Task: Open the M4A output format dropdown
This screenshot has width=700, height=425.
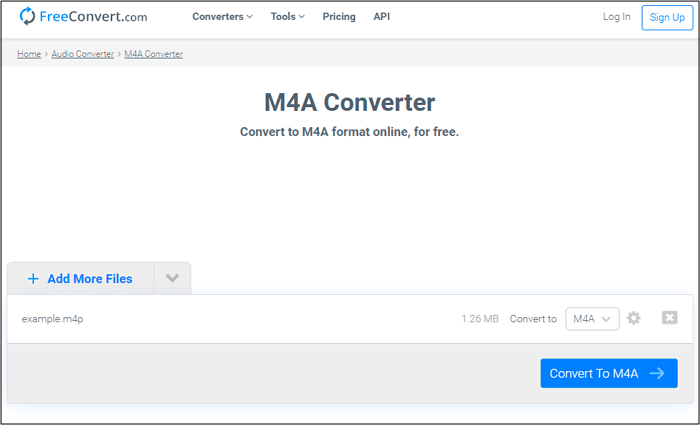Action: (x=592, y=319)
